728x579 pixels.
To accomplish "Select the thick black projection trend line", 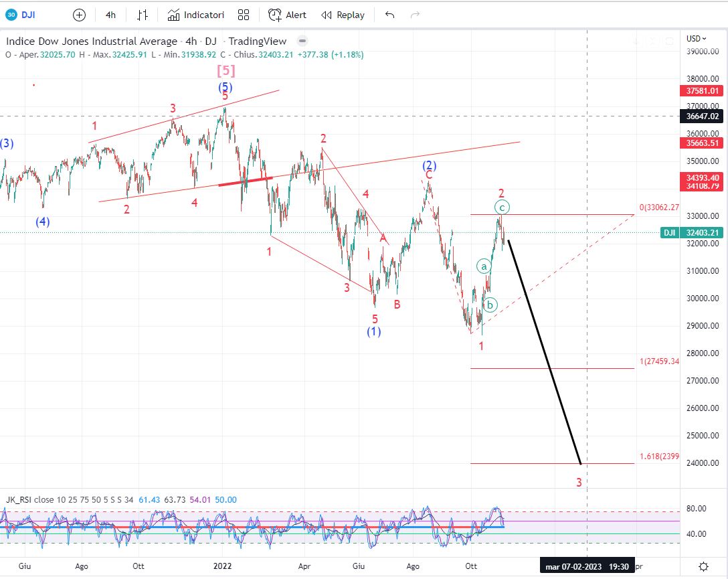I will (x=544, y=351).
